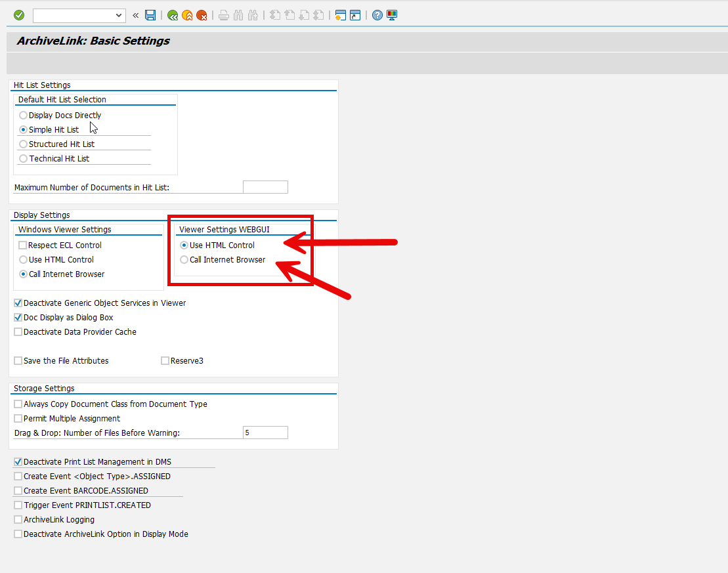This screenshot has height=573, width=728.
Task: Check Deactivate ArchiveLink Option in Display Mode
Action: (18, 534)
